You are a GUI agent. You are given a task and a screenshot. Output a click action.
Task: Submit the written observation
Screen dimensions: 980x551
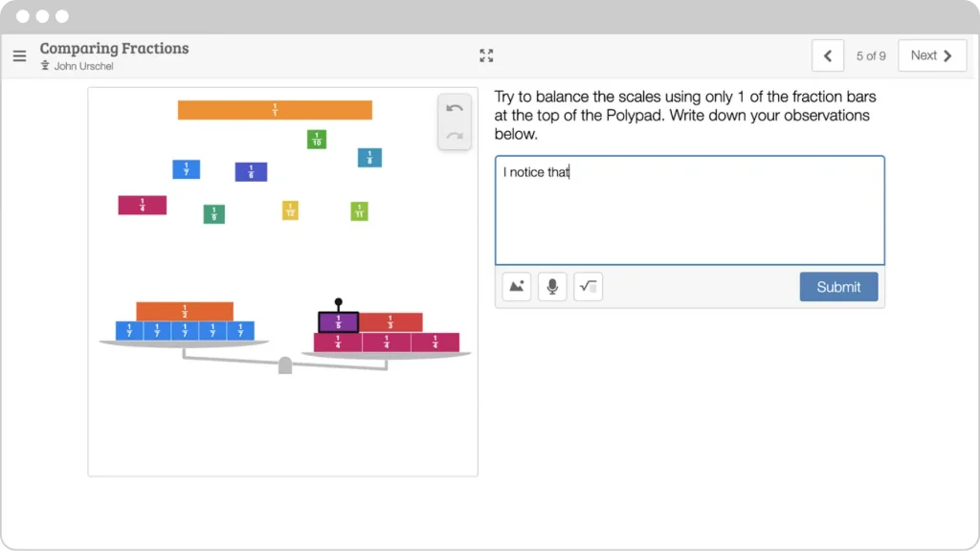pyautogui.click(x=838, y=286)
